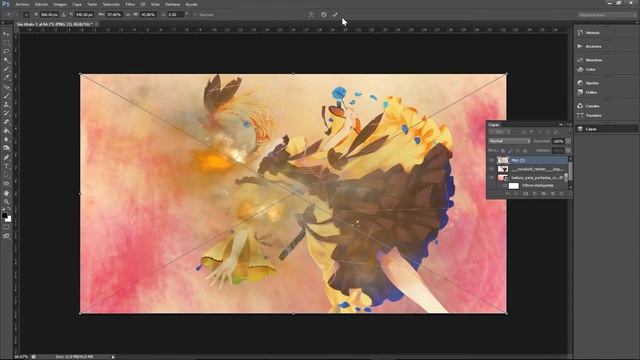Screen dimensions: 640x360
Task: Add a layer mask icon
Action: [525, 193]
